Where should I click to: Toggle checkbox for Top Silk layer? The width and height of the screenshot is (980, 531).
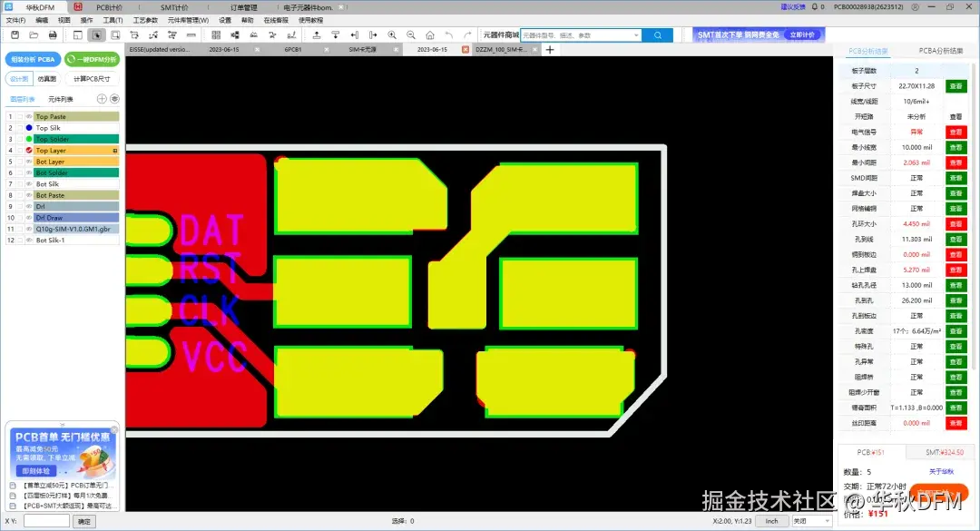click(20, 128)
